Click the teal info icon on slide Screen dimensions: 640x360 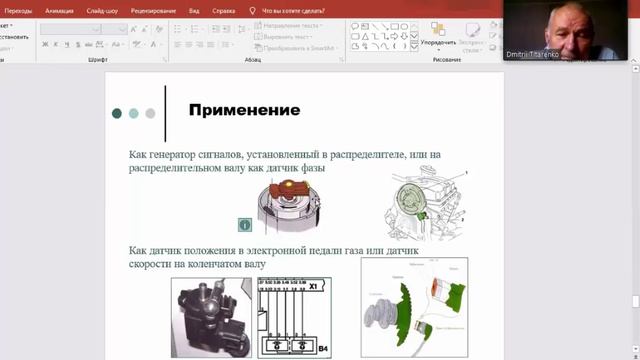click(x=245, y=224)
